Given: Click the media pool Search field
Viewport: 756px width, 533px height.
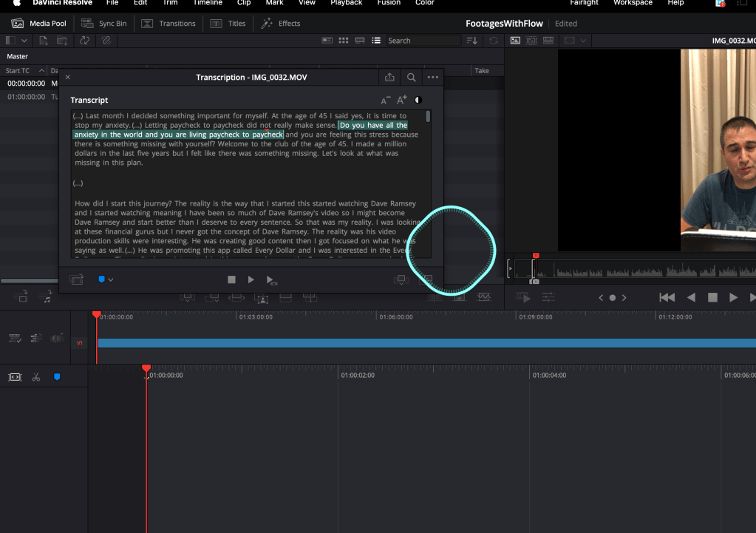Looking at the screenshot, I should (x=423, y=41).
